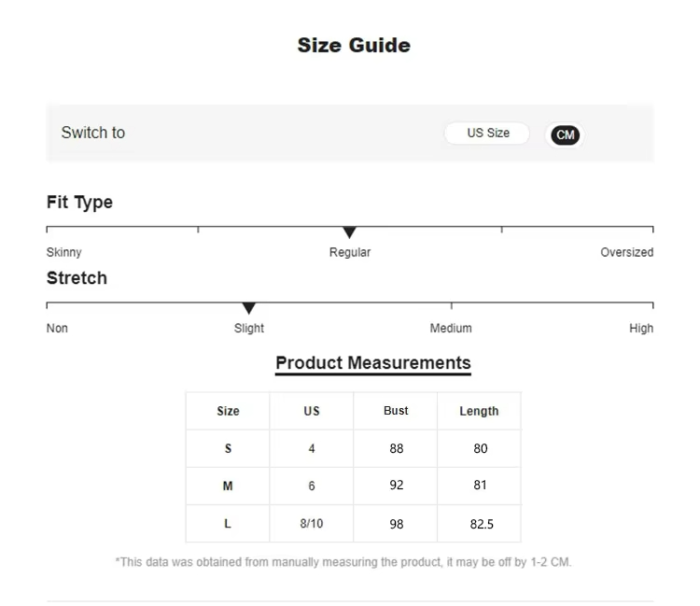The height and width of the screenshot is (606, 700).
Task: Click the Regular fit label
Action: 350,252
